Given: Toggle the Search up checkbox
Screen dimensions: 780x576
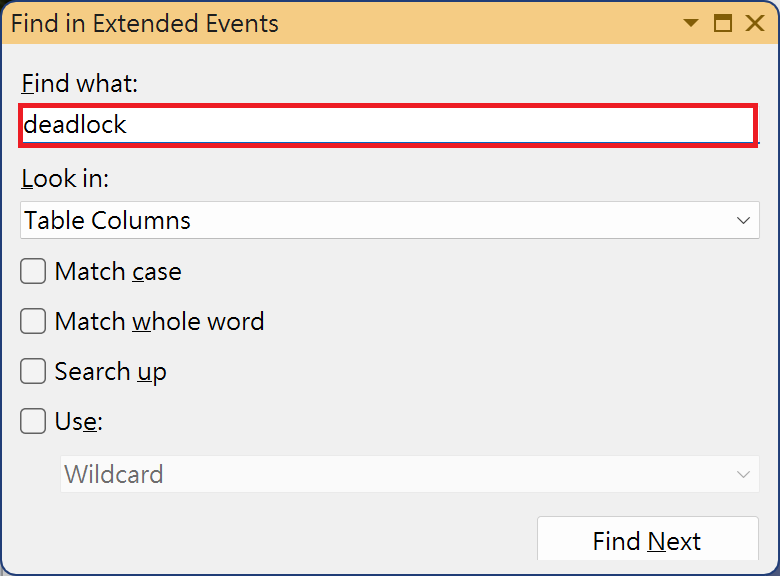Looking at the screenshot, I should pos(34,371).
